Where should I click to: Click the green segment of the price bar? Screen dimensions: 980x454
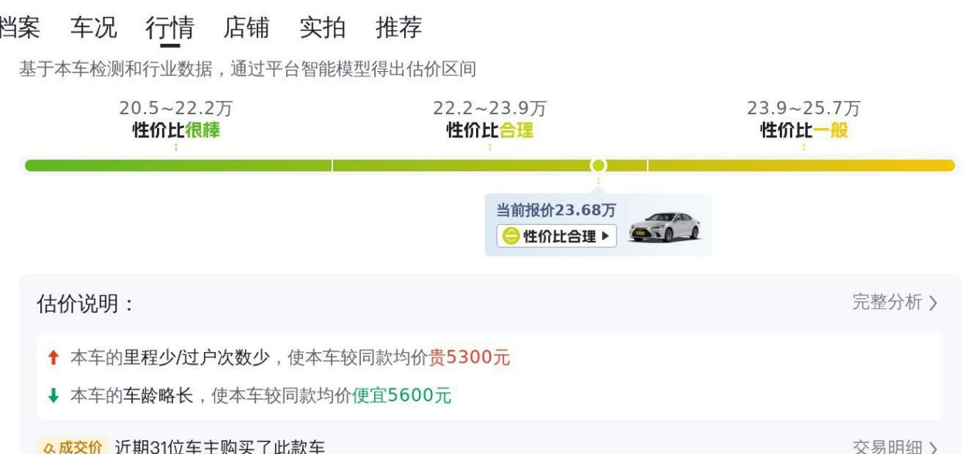[x=178, y=165]
